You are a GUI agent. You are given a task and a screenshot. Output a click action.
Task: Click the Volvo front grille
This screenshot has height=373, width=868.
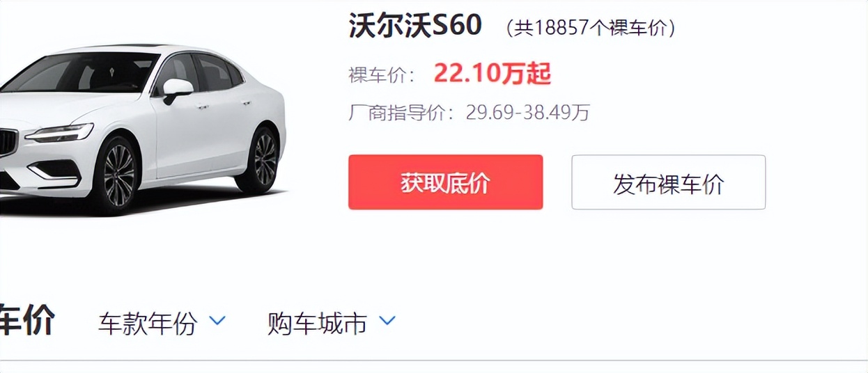click(8, 143)
